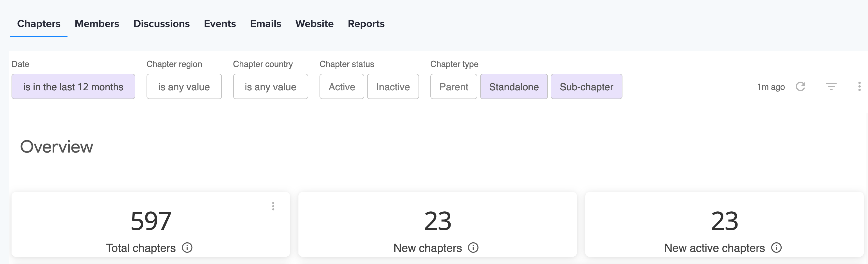Open the filters icon
Viewport: 868px width, 264px height.
[x=831, y=87]
